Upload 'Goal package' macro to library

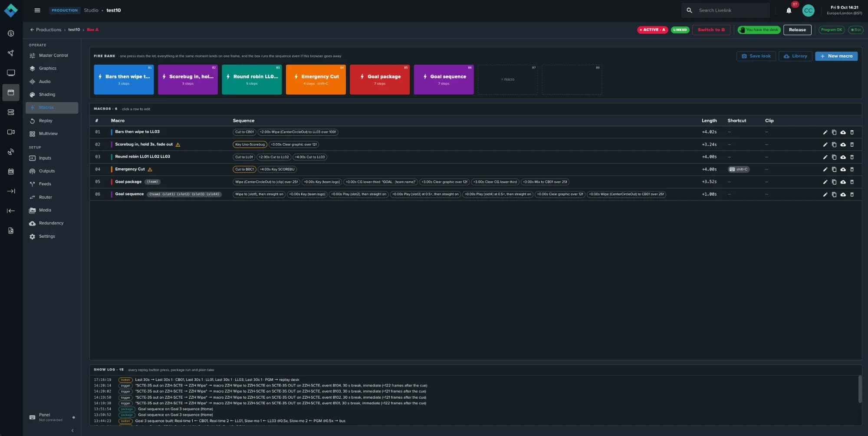pyautogui.click(x=843, y=182)
